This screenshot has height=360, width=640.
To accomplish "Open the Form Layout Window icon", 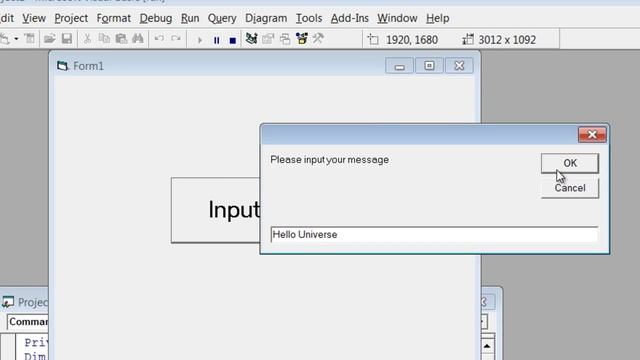I will [x=285, y=39].
